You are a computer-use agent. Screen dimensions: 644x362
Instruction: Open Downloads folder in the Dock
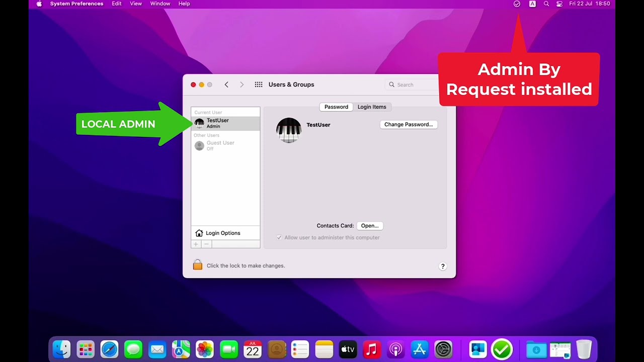tap(536, 349)
